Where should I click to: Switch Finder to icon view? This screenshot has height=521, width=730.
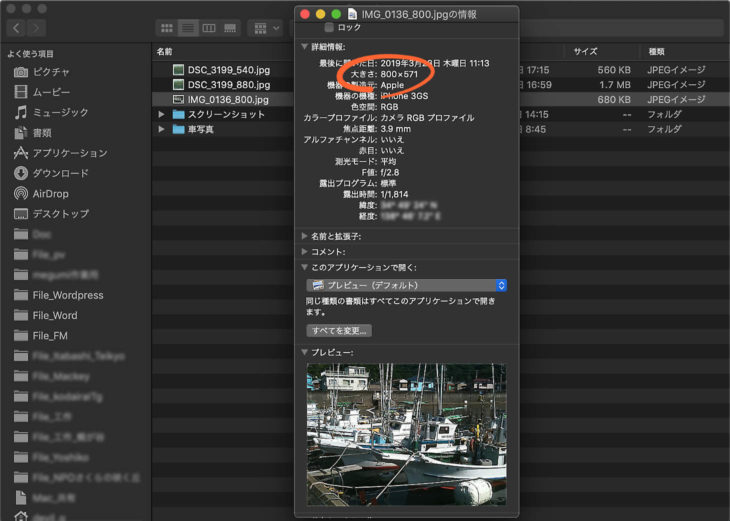pos(167,28)
